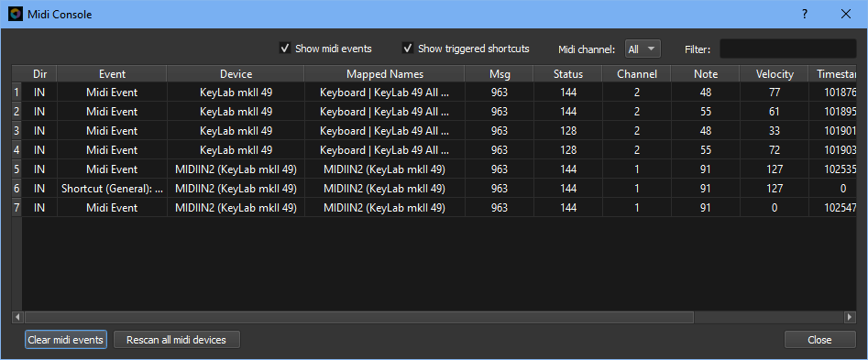Viewport: 868px width, 360px height.
Task: Click velocity value 72 in row 4
Action: [x=774, y=150]
